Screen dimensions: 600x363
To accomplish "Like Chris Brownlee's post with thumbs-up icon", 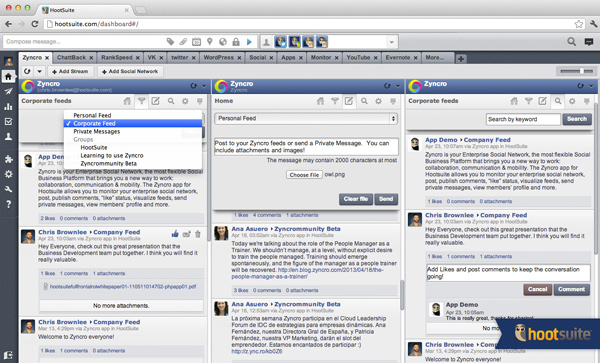I will pos(175,234).
